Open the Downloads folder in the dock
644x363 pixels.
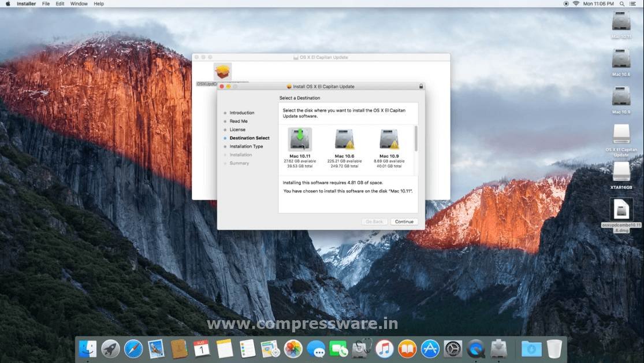click(x=531, y=349)
